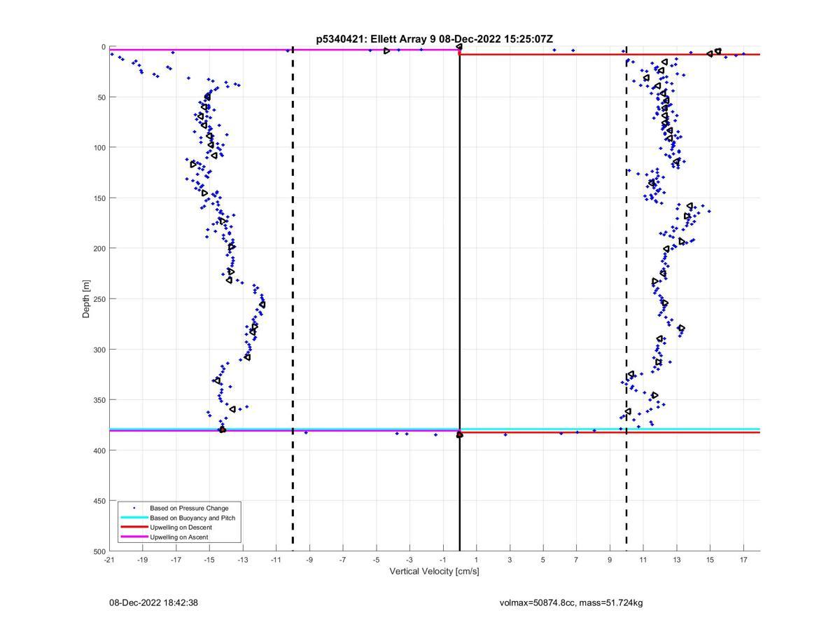Click the cyan line sample in the legend

click(x=134, y=518)
